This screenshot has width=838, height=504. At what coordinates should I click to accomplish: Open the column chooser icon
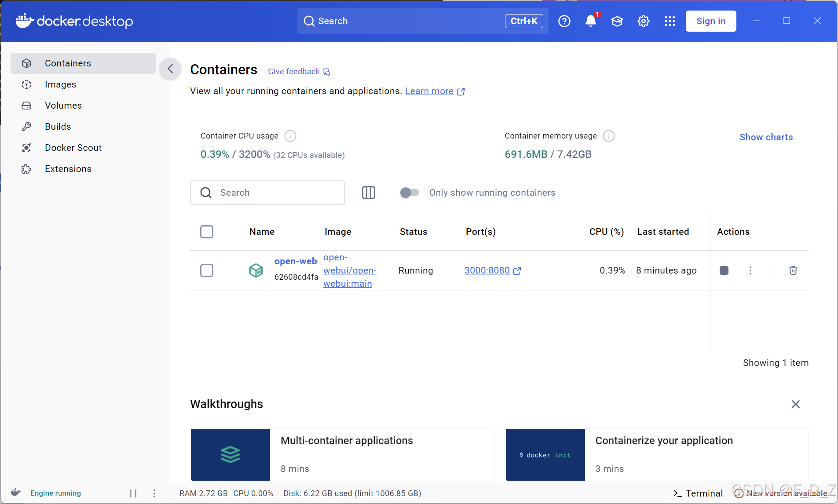tap(369, 193)
